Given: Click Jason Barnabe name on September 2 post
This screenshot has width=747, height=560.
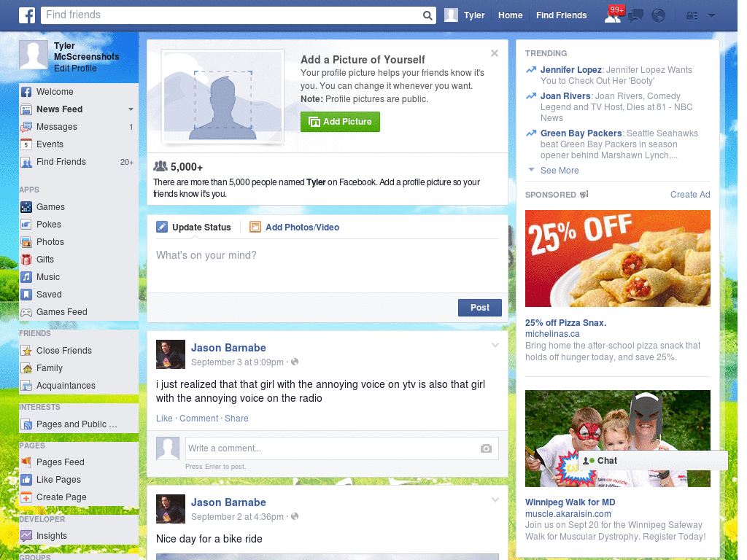Looking at the screenshot, I should pos(228,502).
